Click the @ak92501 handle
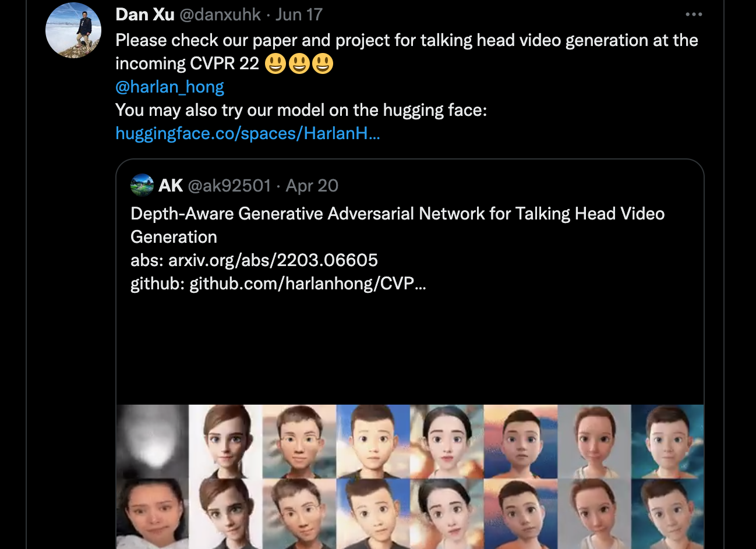Viewport: 756px width, 549px height. coord(229,186)
